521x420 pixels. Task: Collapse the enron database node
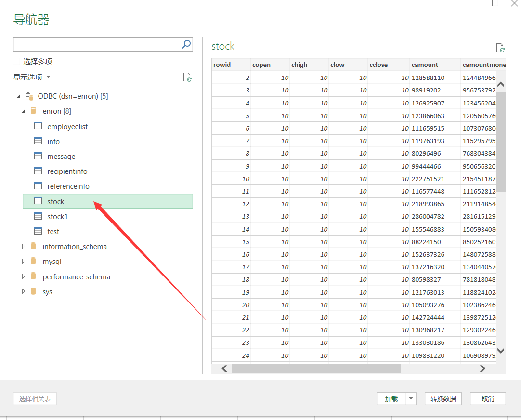point(23,111)
